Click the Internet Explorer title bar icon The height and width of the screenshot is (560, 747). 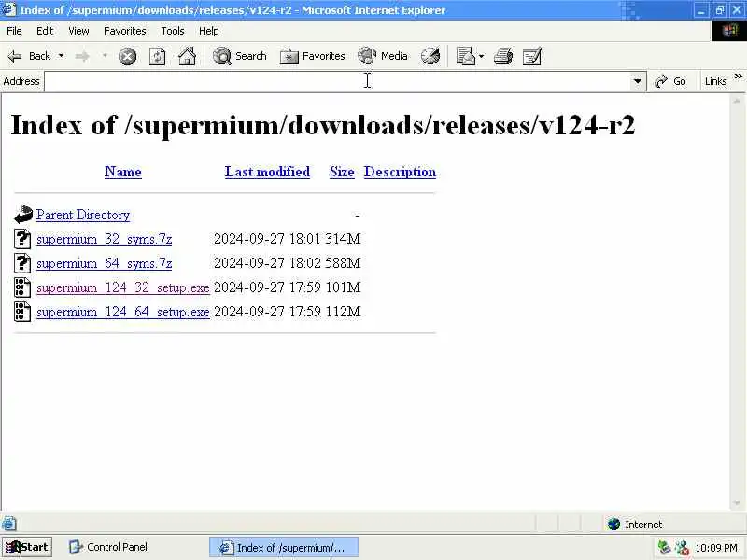9,9
